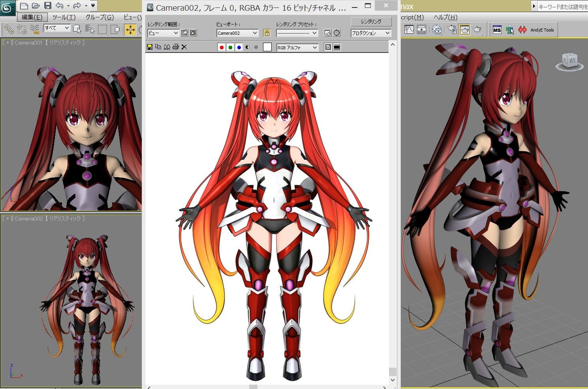Redo action using the forward arrow icon
This screenshot has width=588, height=389.
[77, 6]
